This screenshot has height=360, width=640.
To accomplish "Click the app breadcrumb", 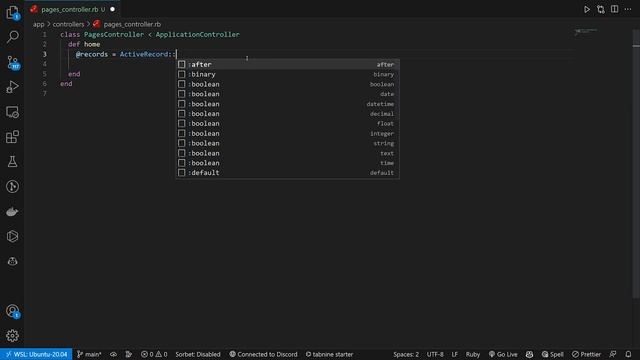I will [x=38, y=24].
